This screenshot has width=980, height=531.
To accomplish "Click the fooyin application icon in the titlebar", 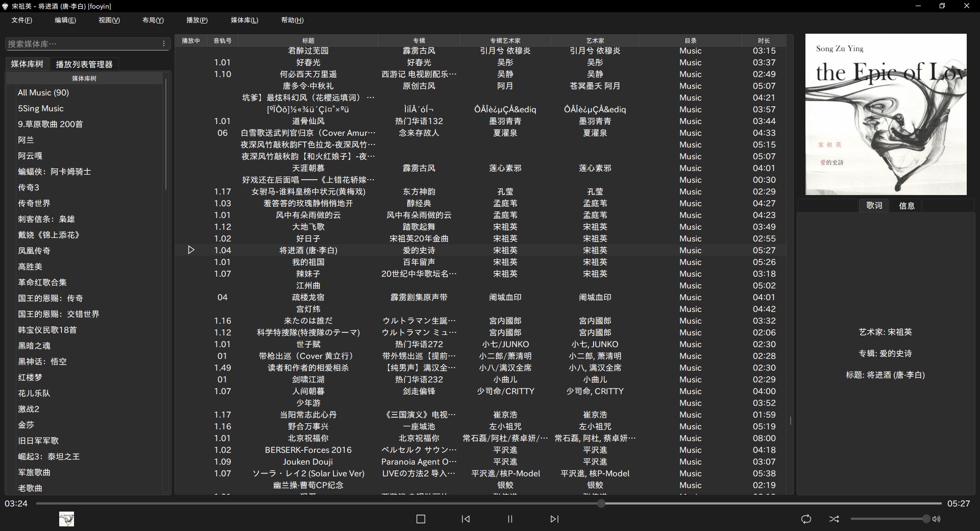I will point(6,6).
